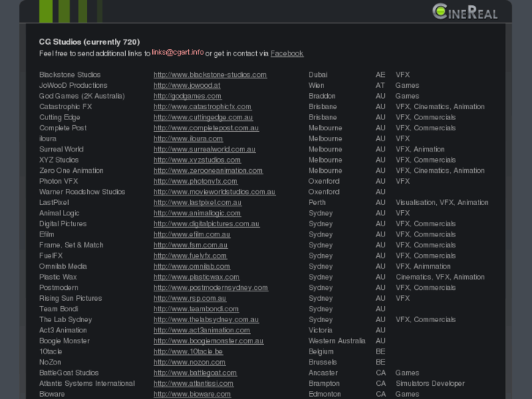Click the 'AE' country code

pos(381,75)
